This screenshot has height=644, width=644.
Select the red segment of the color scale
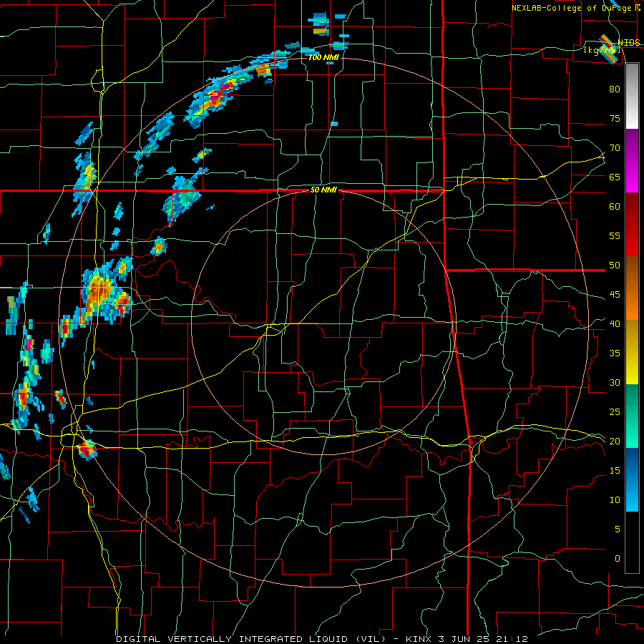[632, 225]
